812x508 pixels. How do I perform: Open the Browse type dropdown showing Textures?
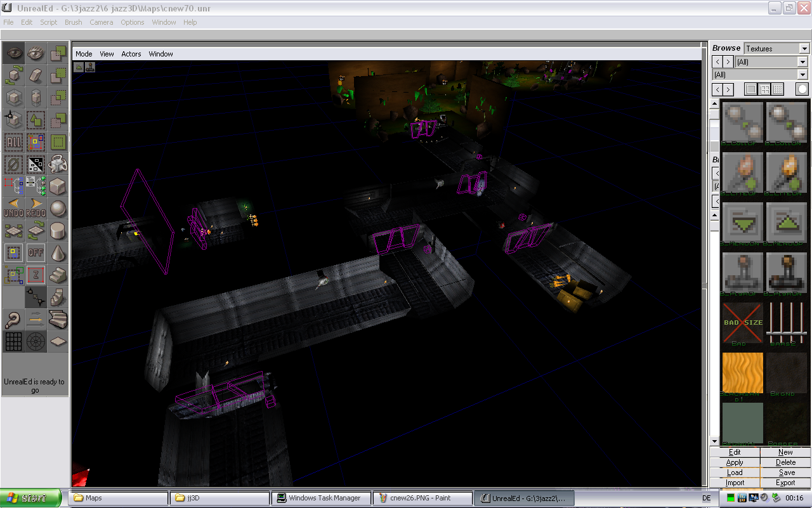tap(776, 48)
